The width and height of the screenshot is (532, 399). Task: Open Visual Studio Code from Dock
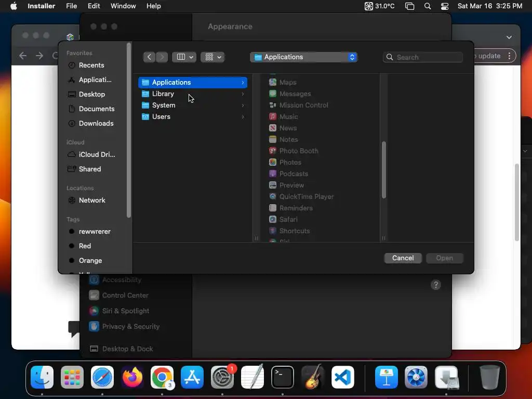click(343, 377)
